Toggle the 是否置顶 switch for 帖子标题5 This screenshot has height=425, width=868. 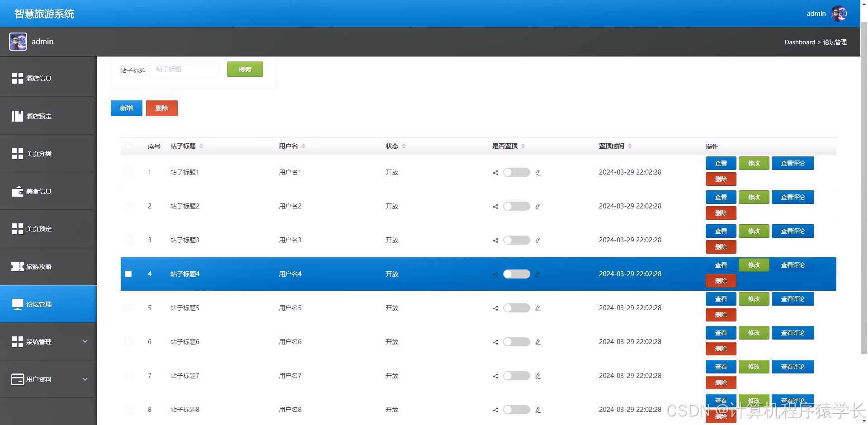pyautogui.click(x=517, y=308)
